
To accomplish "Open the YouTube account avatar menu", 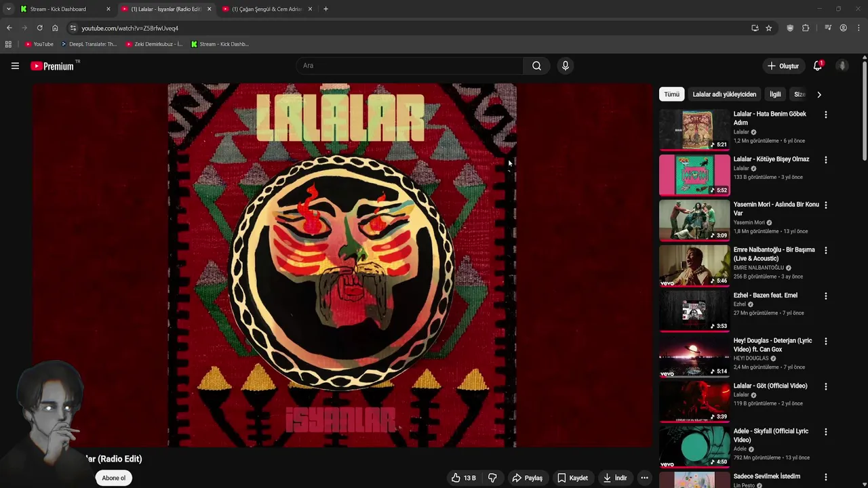I will point(842,66).
